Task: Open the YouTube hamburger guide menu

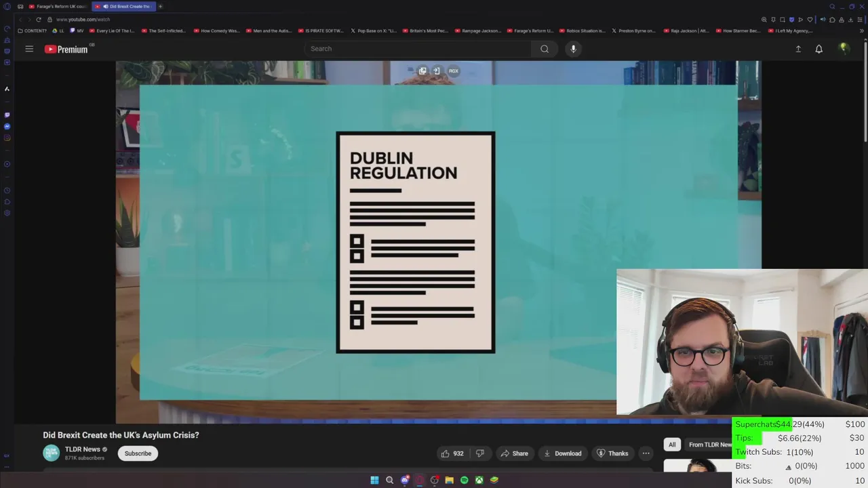Action: [x=29, y=49]
